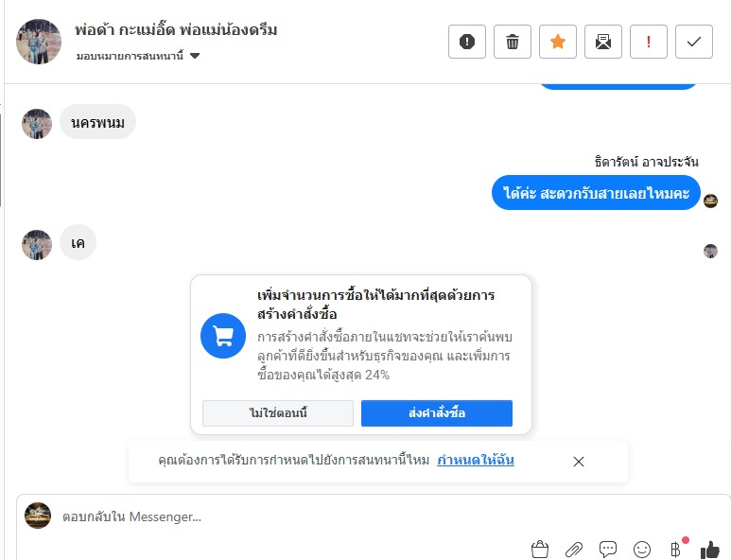Click the baht payment request icon
This screenshot has height=560, width=731.
pos(675,549)
